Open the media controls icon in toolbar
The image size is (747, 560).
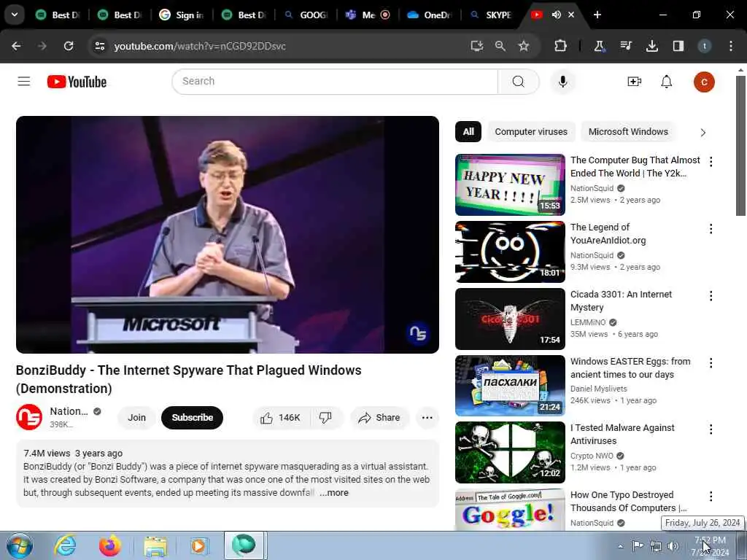[625, 46]
